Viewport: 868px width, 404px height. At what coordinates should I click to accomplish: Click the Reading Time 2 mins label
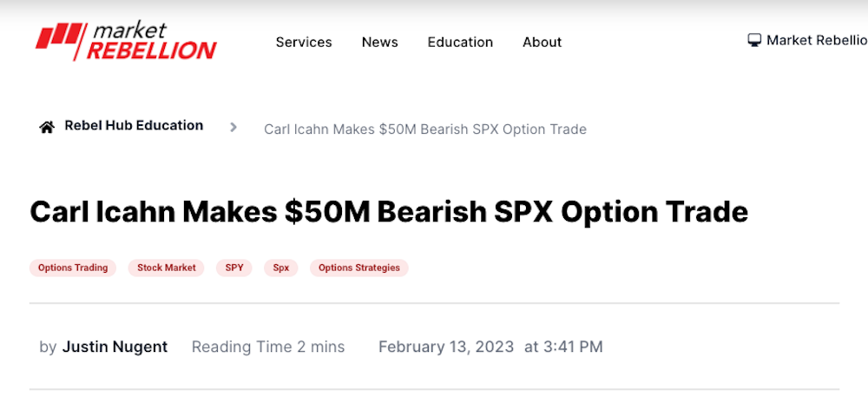tap(268, 347)
